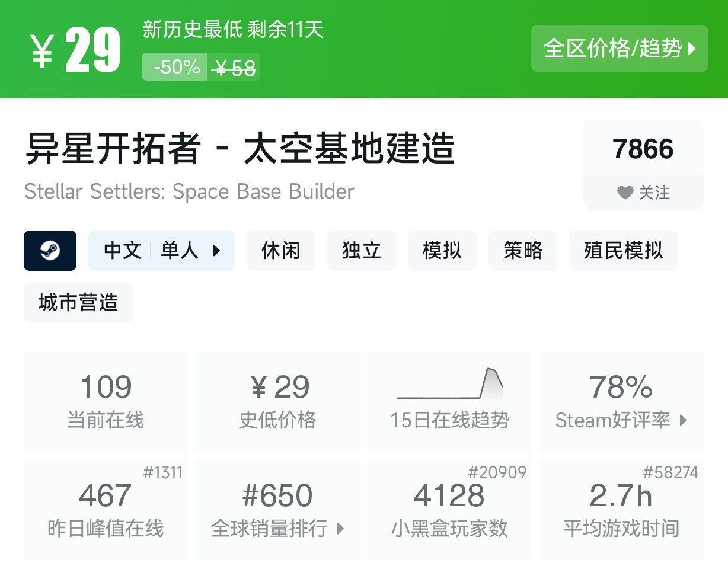728x563 pixels.
Task: Expand the 中文 单人 language details arrow
Action: click(216, 251)
